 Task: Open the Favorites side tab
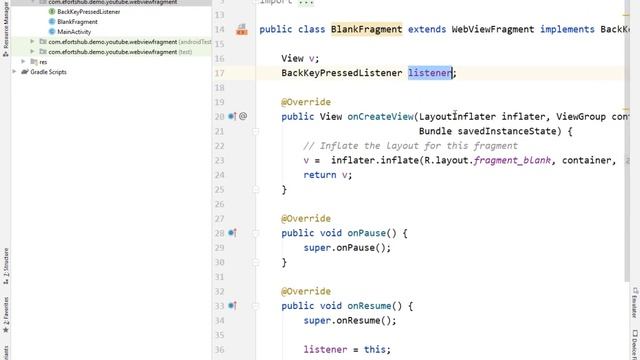click(6, 315)
